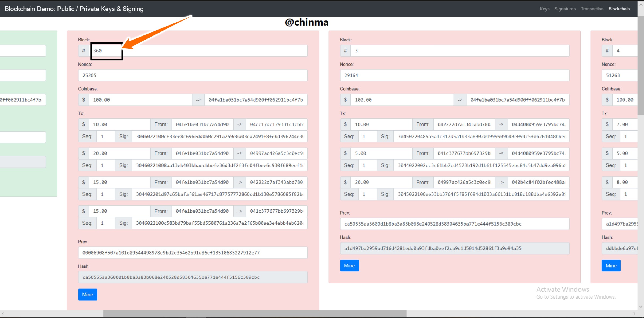Screen dimensions: 644x318
Task: Click the hash symbol beside block 3 number
Action: click(345, 51)
